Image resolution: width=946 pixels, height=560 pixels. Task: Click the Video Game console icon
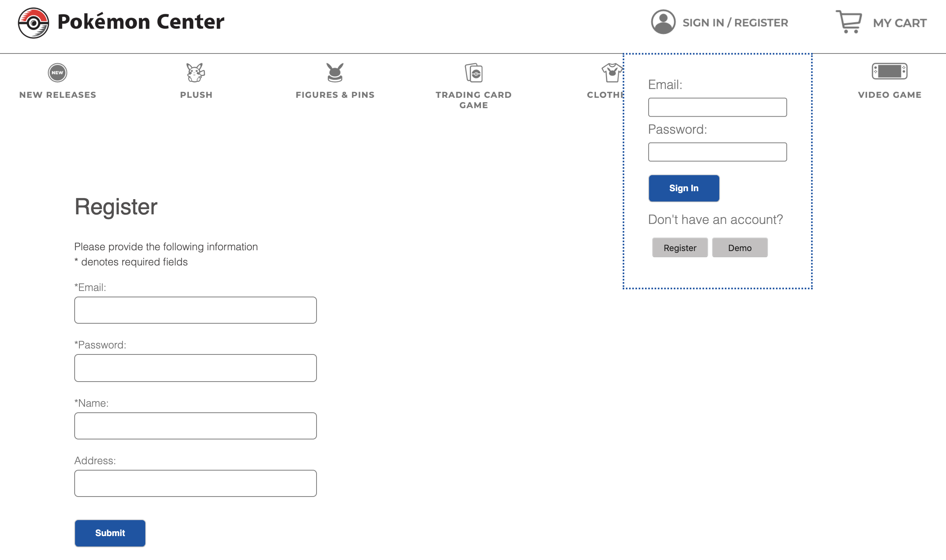point(889,71)
